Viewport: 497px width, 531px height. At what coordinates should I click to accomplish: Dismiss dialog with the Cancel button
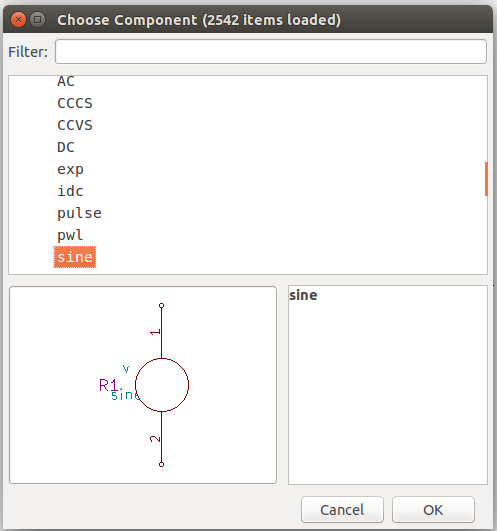[x=342, y=510]
